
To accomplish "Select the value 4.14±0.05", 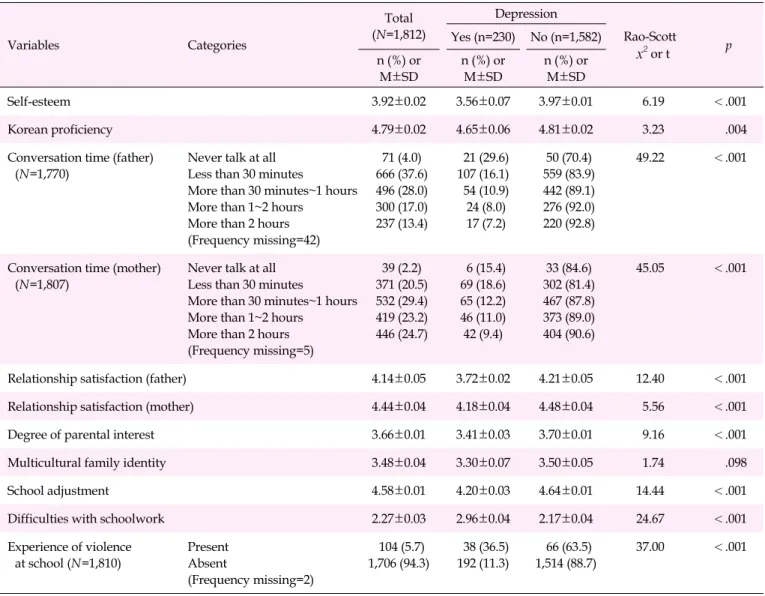I will point(399,378).
